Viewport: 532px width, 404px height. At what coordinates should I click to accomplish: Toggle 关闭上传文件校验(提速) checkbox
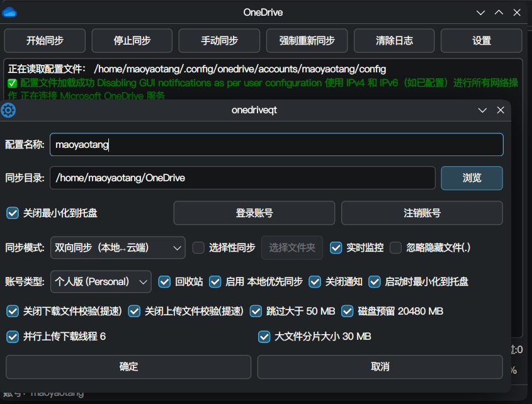pos(134,311)
